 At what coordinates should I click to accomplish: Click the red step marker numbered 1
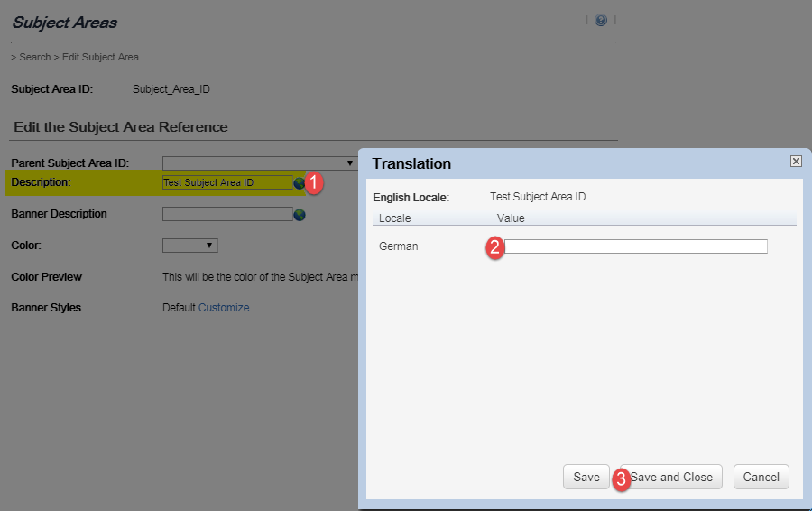(314, 183)
